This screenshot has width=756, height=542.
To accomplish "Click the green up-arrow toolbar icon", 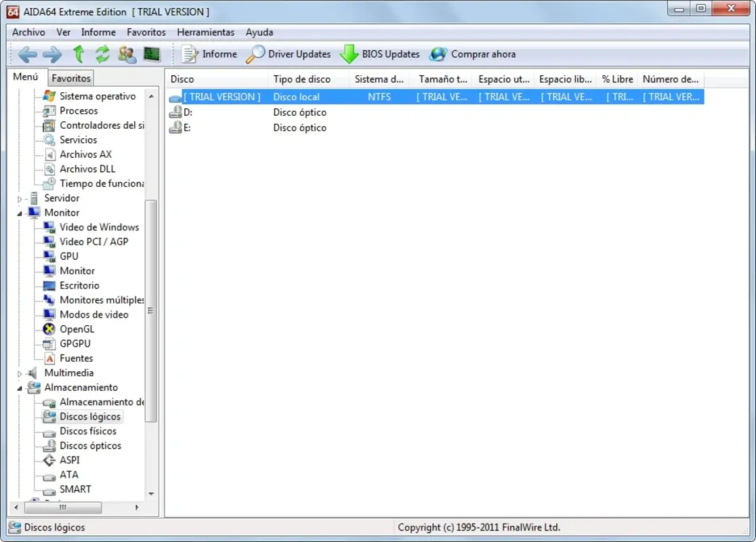I will coord(79,54).
